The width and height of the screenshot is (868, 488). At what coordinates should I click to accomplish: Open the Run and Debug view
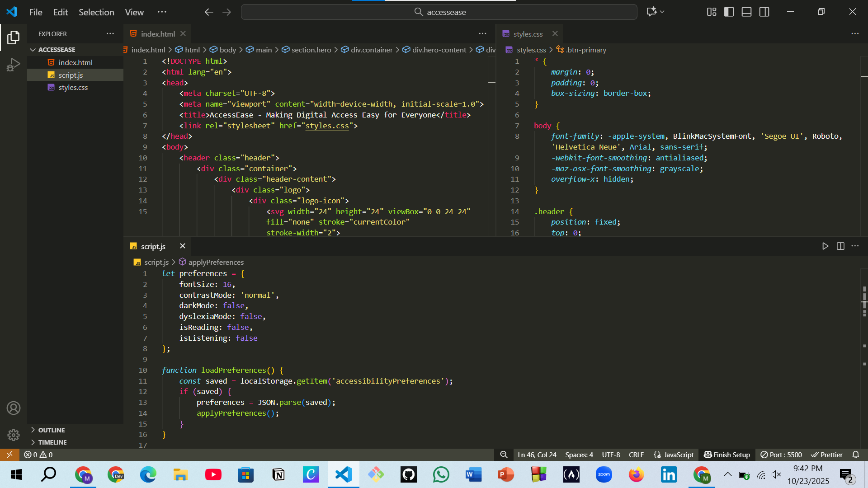tap(13, 65)
